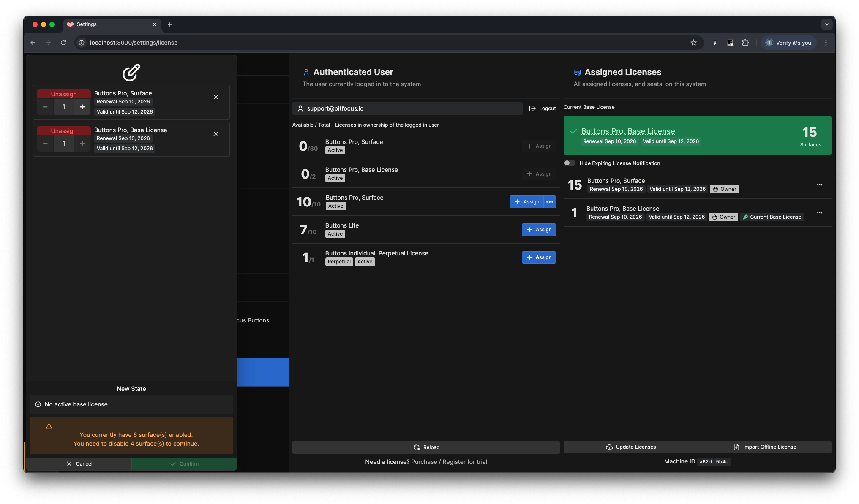The height and width of the screenshot is (504, 859).
Task: Open the tab search dropdown arrow
Action: pyautogui.click(x=827, y=24)
